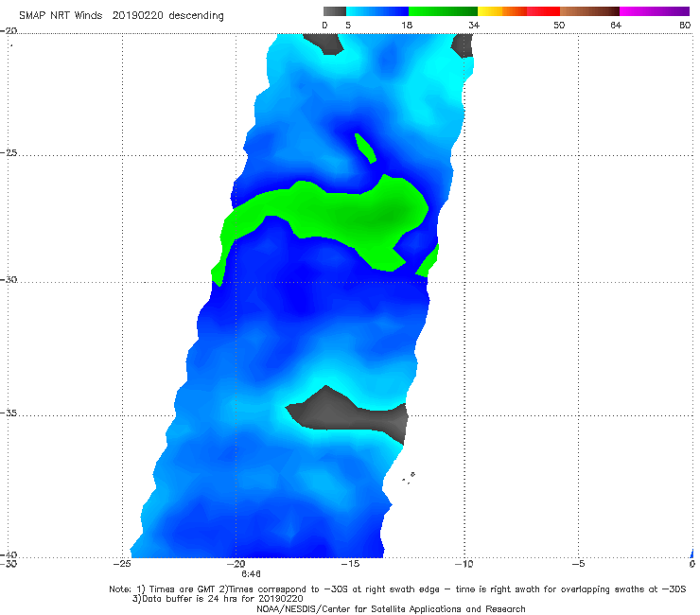Click the note line about times GMT

(x=397, y=589)
